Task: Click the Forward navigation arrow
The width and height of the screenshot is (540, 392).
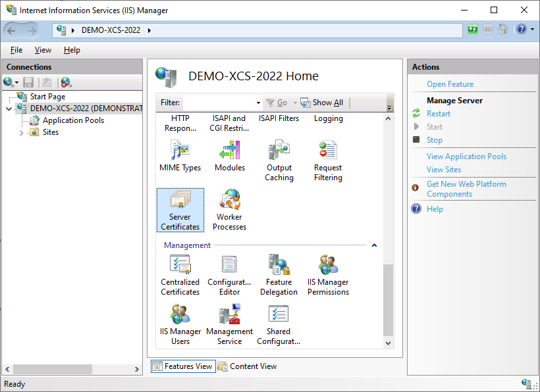Action: coord(32,31)
